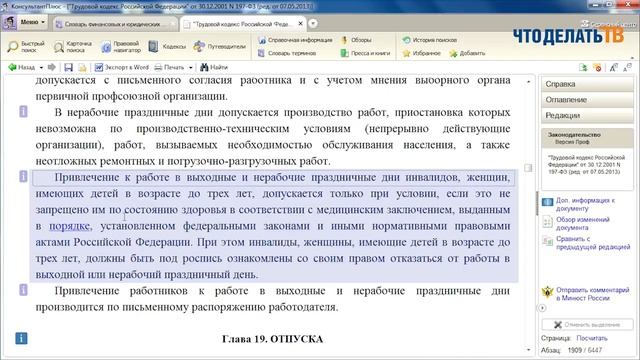640x360 pixels.
Task: Click blue info icon beside Глава 19 heading
Action: 21,338
